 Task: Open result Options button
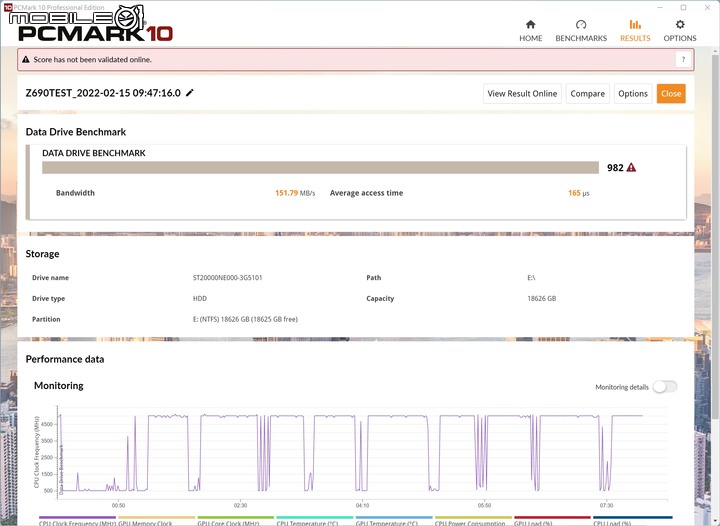tap(633, 94)
